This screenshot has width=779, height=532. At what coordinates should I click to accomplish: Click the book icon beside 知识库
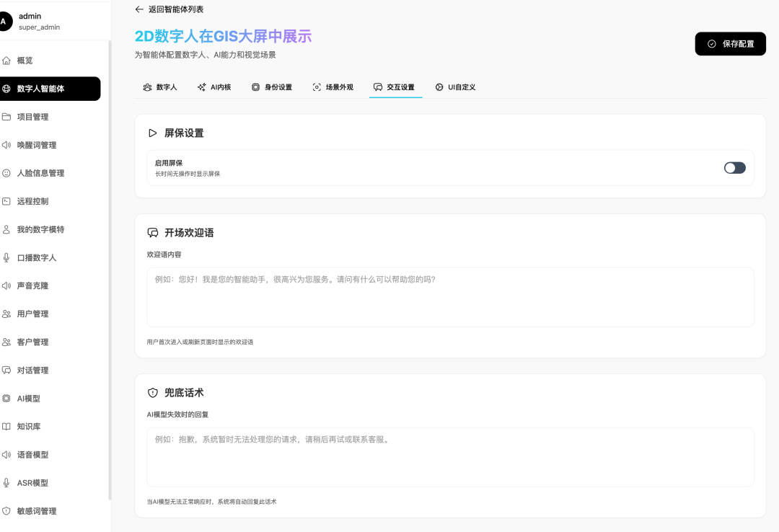coord(6,427)
